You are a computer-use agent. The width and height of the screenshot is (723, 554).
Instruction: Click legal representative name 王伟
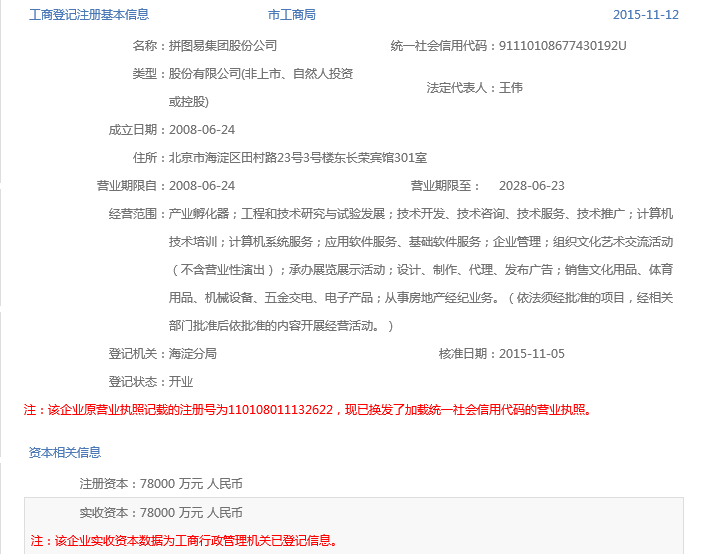pyautogui.click(x=511, y=88)
